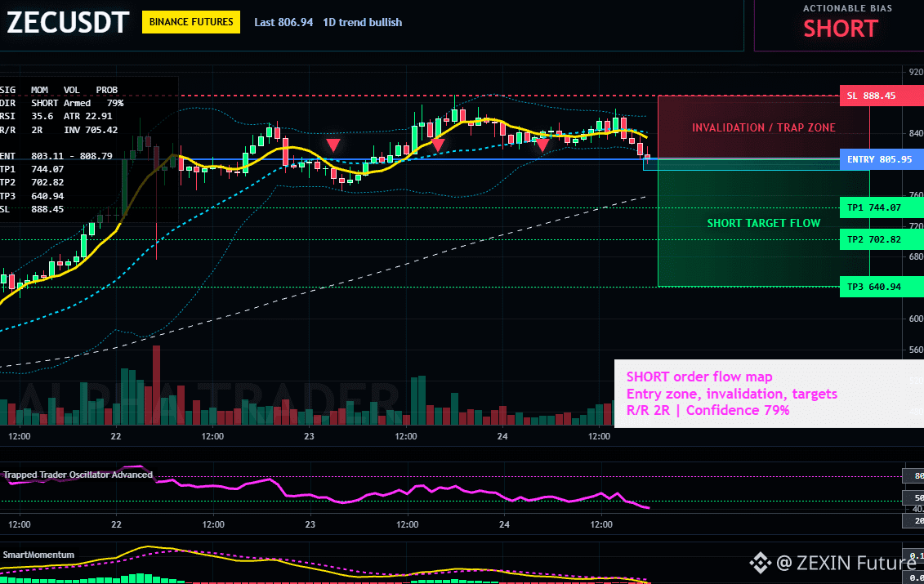Viewport: 924px width, 584px height.
Task: Click the ZECUSDT symbol title
Action: (x=67, y=22)
